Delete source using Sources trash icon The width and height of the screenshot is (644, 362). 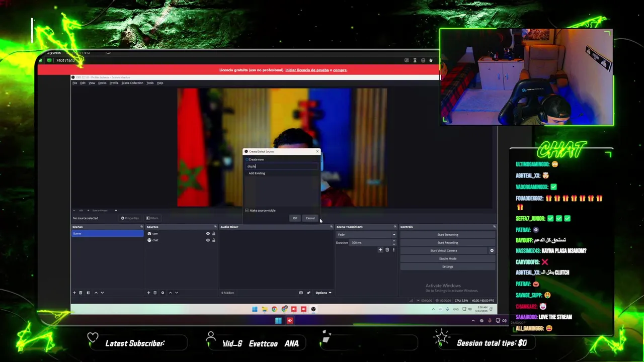(155, 293)
